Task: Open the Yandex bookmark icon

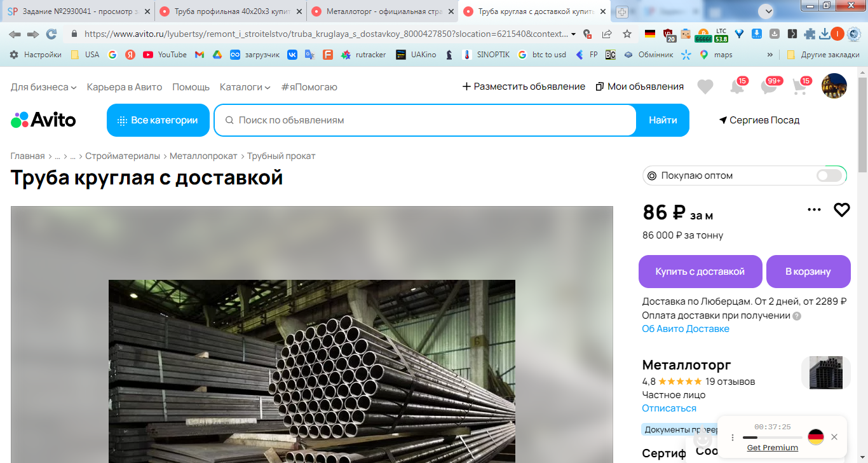Action: point(130,55)
